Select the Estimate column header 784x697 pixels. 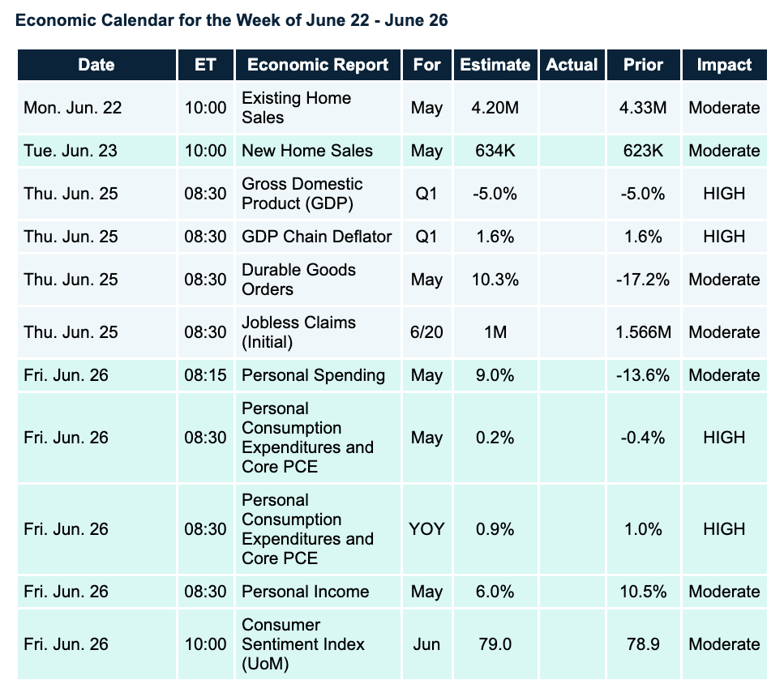495,65
